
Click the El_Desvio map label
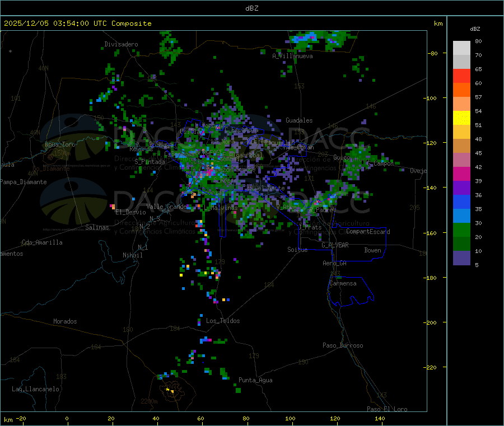130,212
